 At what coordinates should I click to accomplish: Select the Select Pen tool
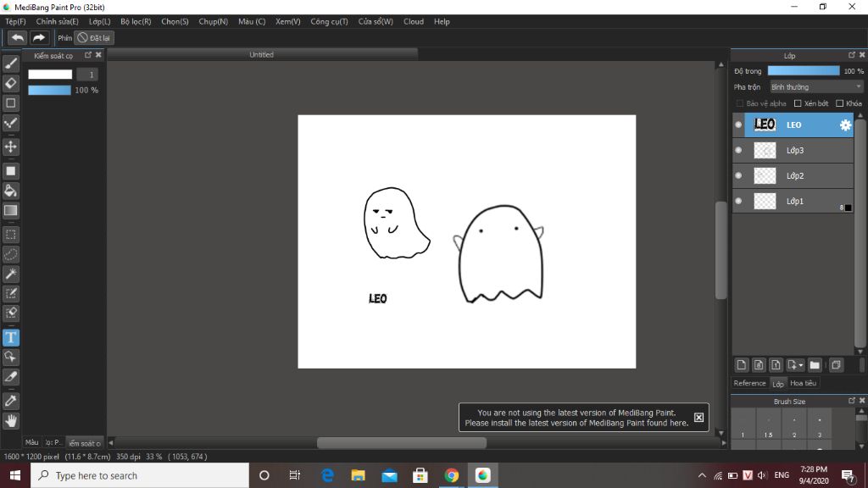10,293
